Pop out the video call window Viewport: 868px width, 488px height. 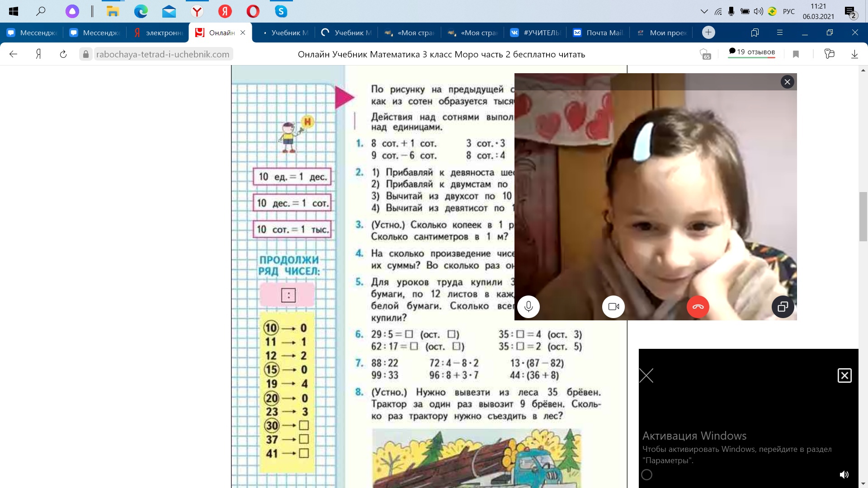click(x=783, y=307)
